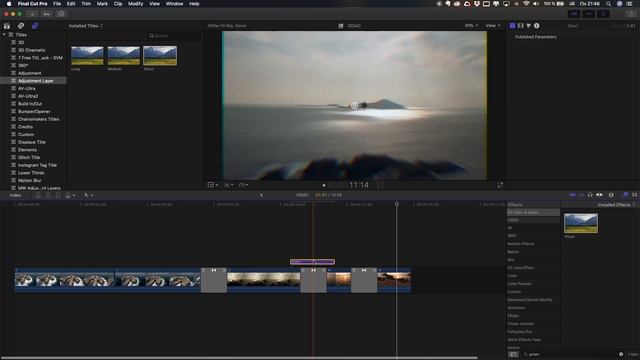Open the Info inspector icon
This screenshot has width=640, height=360.
coord(537,26)
